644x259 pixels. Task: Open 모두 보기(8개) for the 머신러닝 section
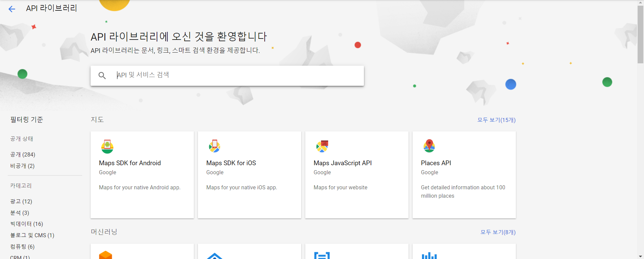(498, 232)
